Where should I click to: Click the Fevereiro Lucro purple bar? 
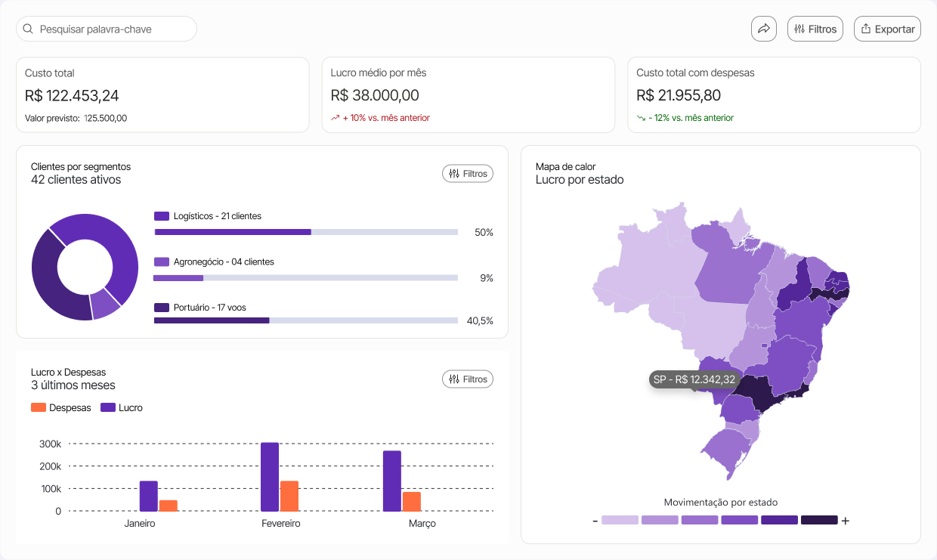click(x=270, y=477)
